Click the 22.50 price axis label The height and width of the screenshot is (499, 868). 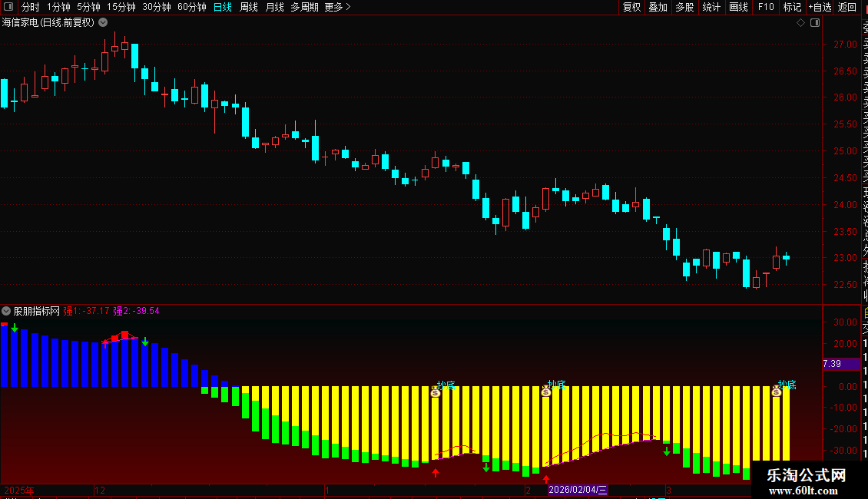coord(845,285)
